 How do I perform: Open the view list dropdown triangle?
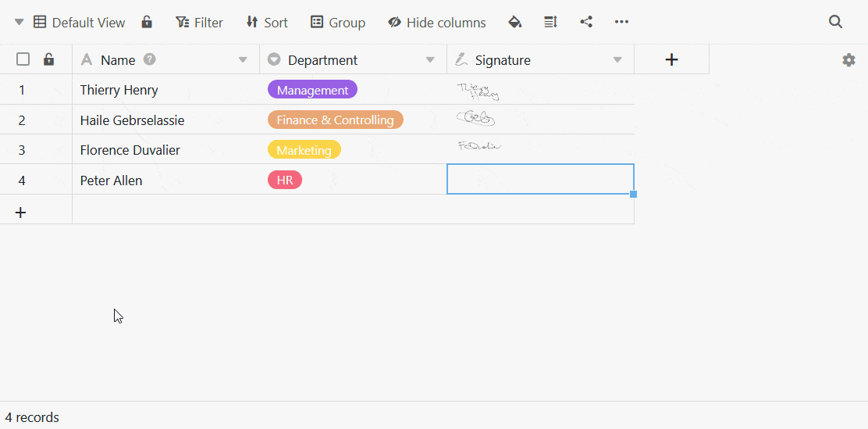pyautogui.click(x=20, y=22)
